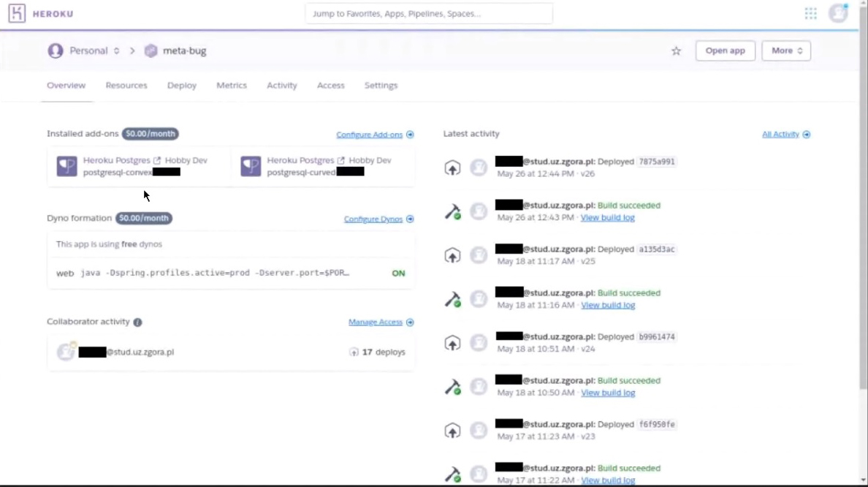Go to the Metrics tab
868x487 pixels.
pyautogui.click(x=232, y=86)
